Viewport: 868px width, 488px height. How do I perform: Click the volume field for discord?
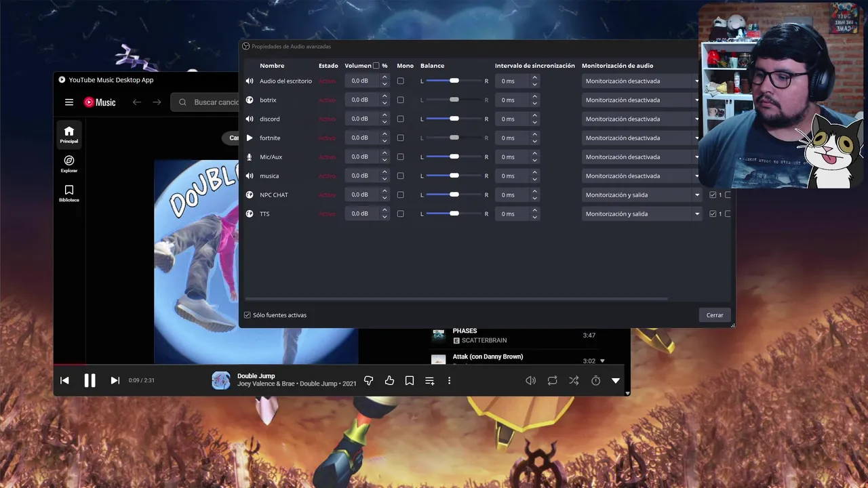click(x=363, y=119)
